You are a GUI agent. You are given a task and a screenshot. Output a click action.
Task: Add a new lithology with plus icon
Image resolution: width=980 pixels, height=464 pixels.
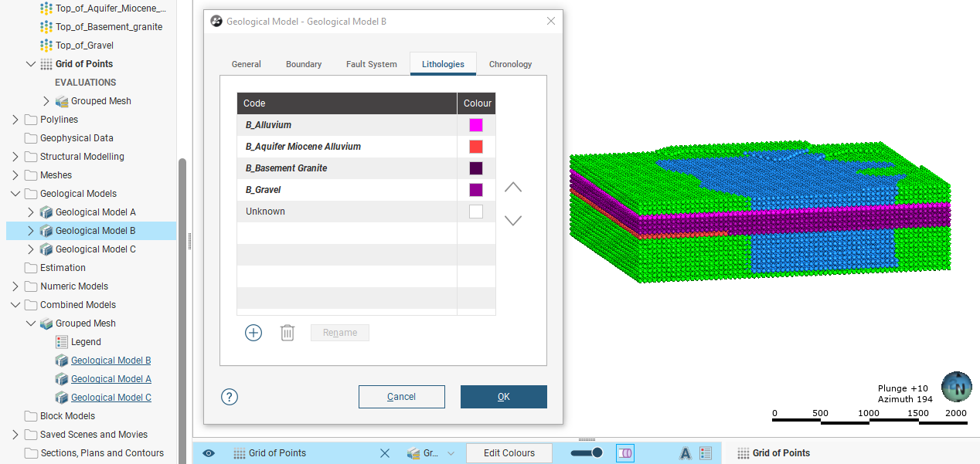point(254,333)
